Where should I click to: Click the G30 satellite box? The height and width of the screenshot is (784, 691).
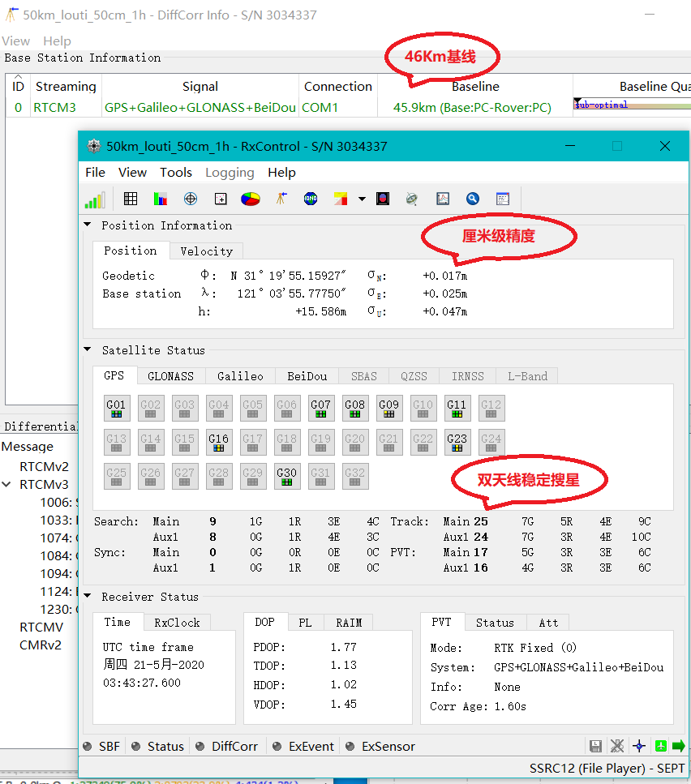(x=287, y=476)
